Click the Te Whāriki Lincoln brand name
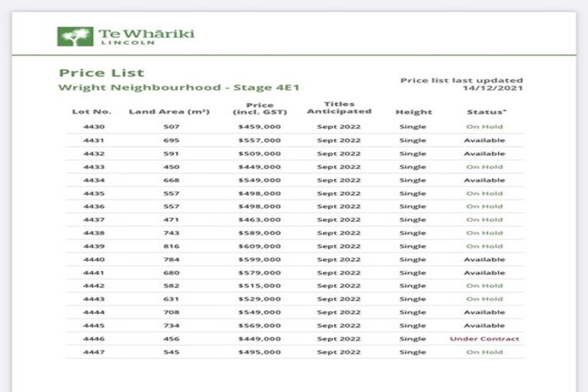 (x=145, y=36)
